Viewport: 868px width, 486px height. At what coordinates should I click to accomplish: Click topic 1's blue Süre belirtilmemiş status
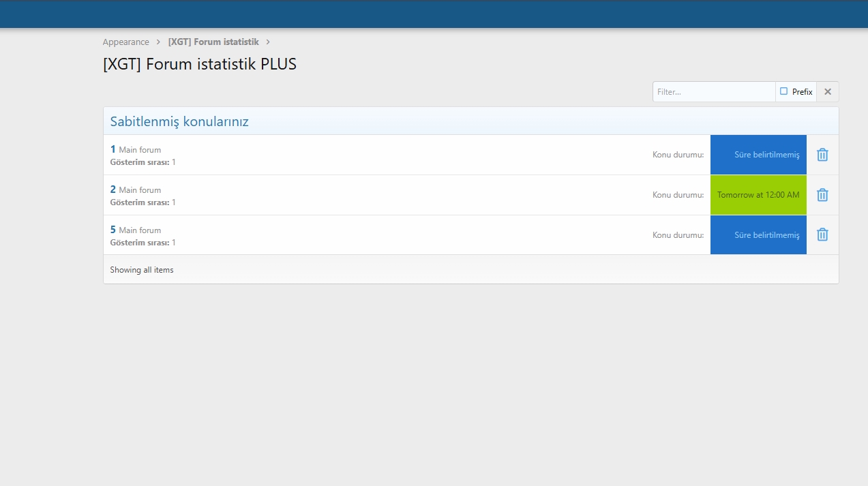pyautogui.click(x=758, y=155)
